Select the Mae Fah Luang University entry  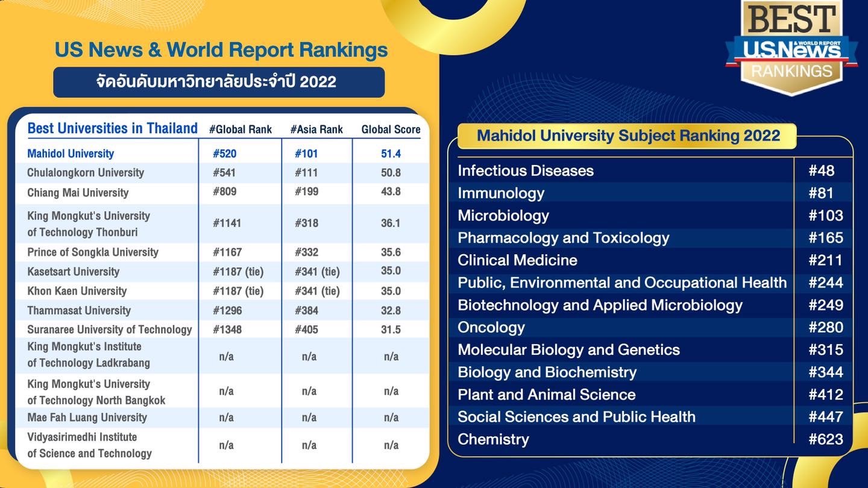[87, 418]
